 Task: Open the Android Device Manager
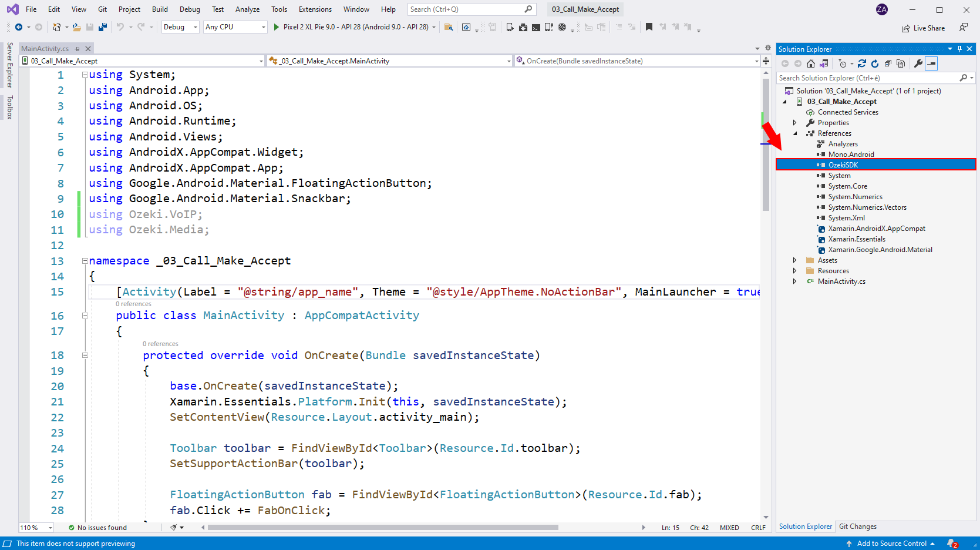(510, 27)
